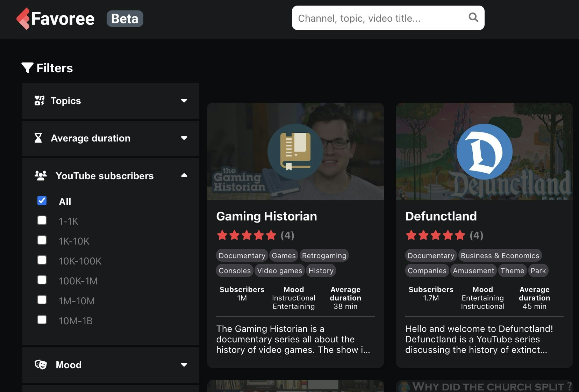Click the Average duration filter label
The width and height of the screenshot is (579, 392).
pyautogui.click(x=91, y=138)
